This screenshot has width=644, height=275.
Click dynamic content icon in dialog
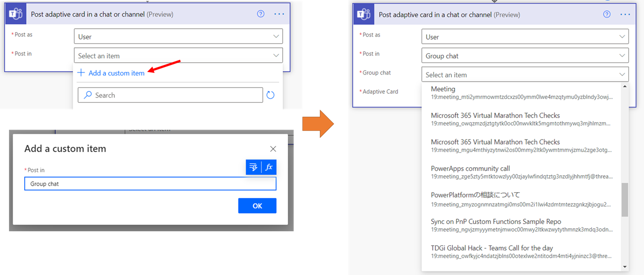254,167
